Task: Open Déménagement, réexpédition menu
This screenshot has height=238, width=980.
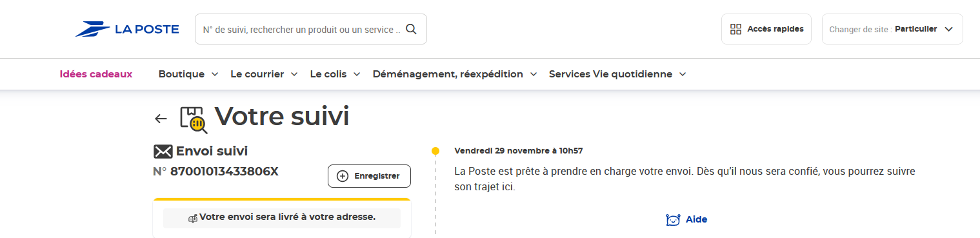Action: point(455,74)
